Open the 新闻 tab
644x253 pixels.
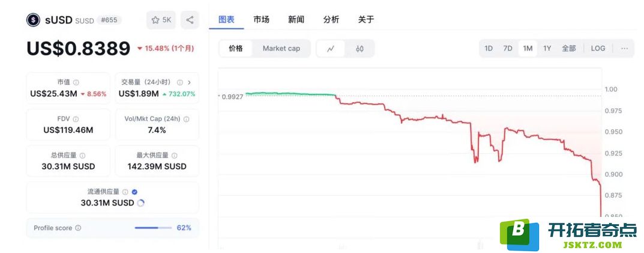pos(296,19)
